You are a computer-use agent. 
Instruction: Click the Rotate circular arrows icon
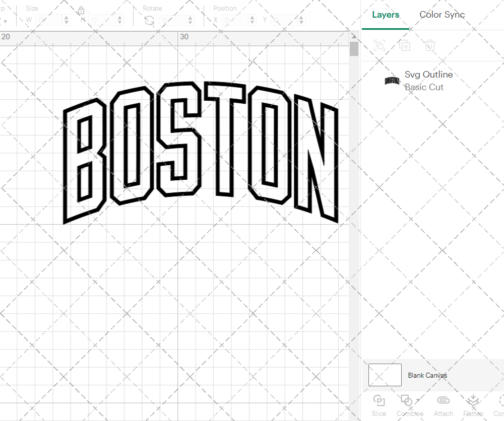149,21
